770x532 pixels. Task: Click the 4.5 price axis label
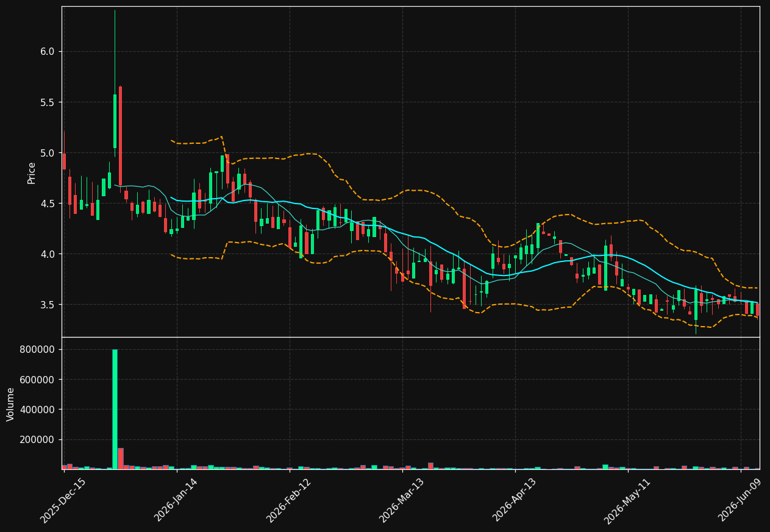48,204
